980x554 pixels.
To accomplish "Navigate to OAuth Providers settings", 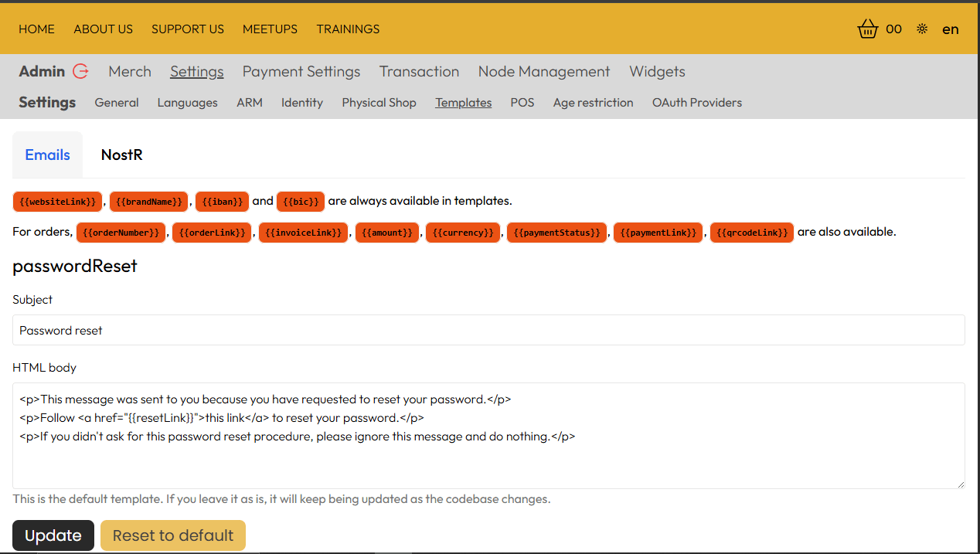I will [x=696, y=102].
